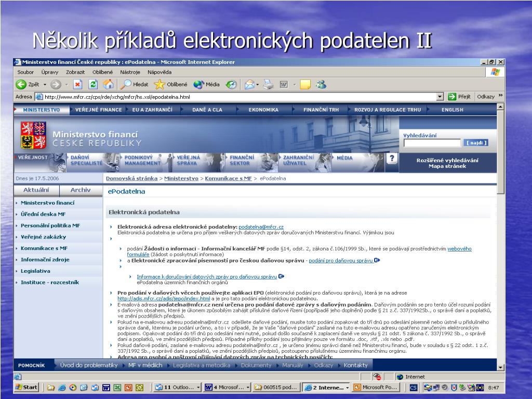Open Search (Hledat) from toolbar
532x399 pixels.
(x=135, y=85)
